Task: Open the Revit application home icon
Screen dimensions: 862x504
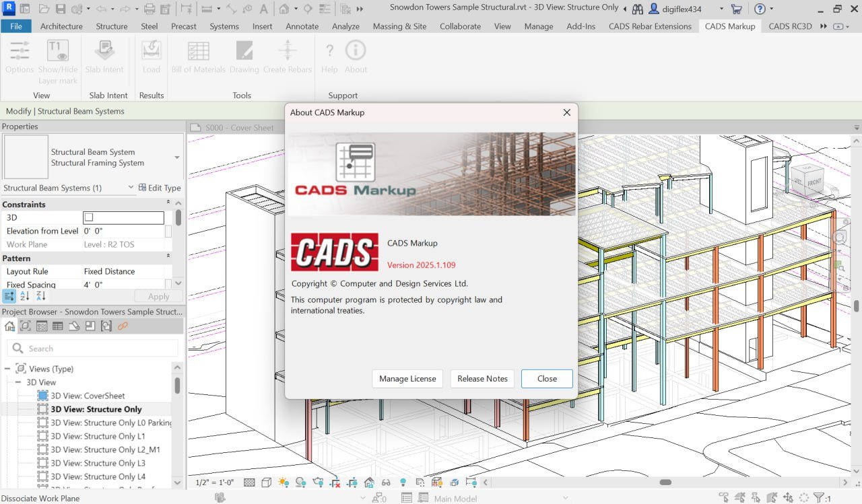Action: [9, 9]
